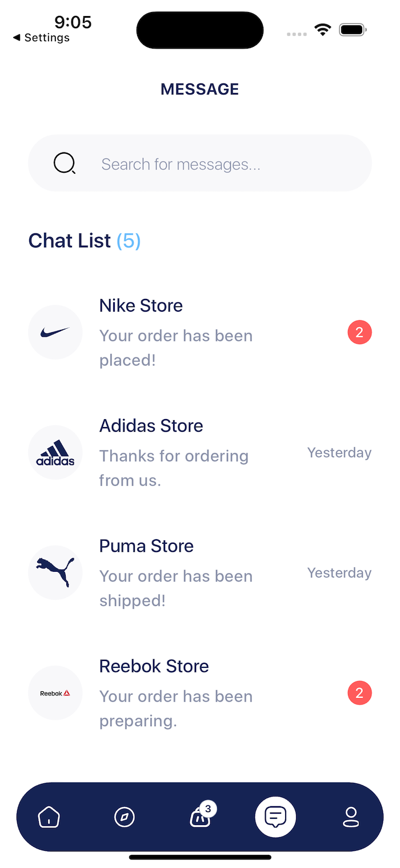Viewport: 400px width, 868px height.
Task: Click the Nike swoosh store avatar
Action: 55,332
